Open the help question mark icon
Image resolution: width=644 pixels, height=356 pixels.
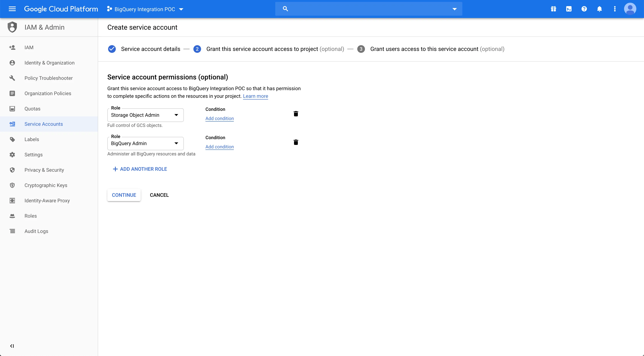point(584,9)
